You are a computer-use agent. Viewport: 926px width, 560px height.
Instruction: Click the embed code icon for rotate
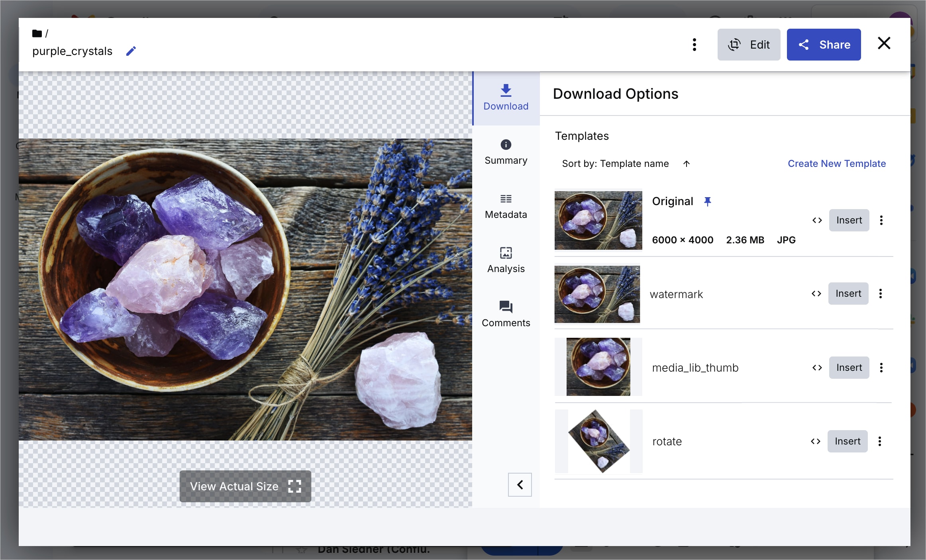point(815,441)
